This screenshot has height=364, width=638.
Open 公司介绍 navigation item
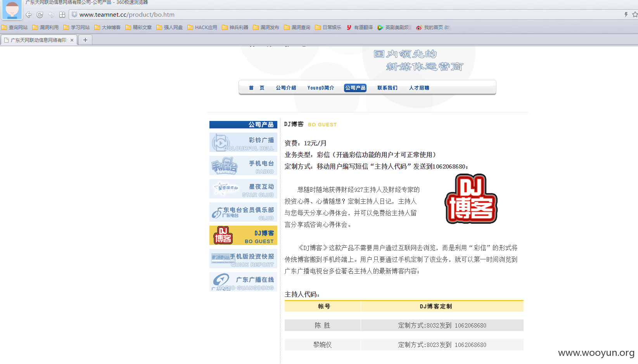pyautogui.click(x=286, y=88)
